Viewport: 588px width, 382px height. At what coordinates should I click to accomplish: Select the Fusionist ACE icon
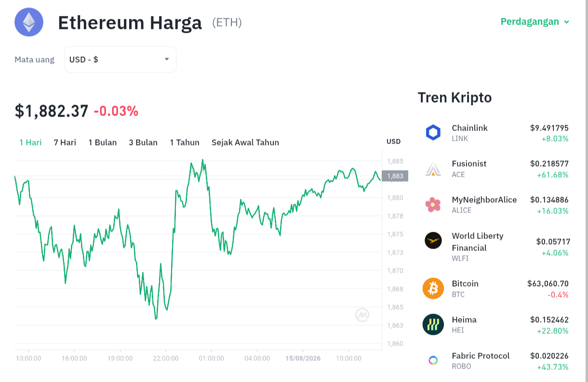[433, 169]
